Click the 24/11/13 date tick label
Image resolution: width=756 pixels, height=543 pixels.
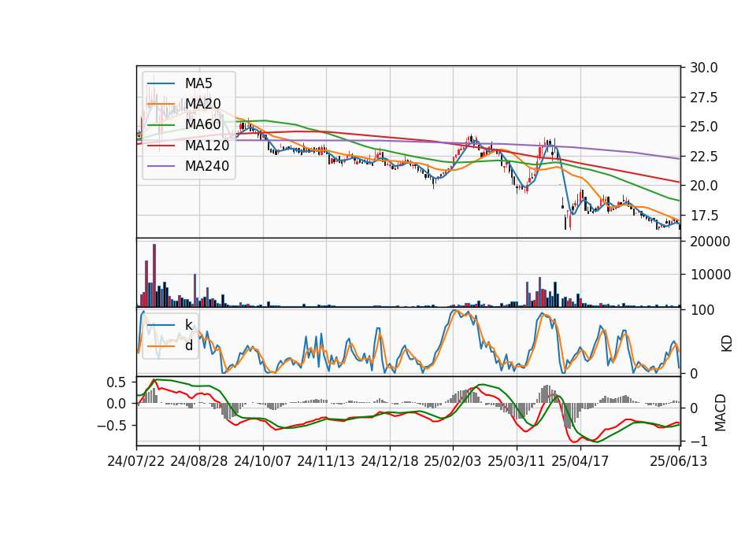click(x=326, y=461)
